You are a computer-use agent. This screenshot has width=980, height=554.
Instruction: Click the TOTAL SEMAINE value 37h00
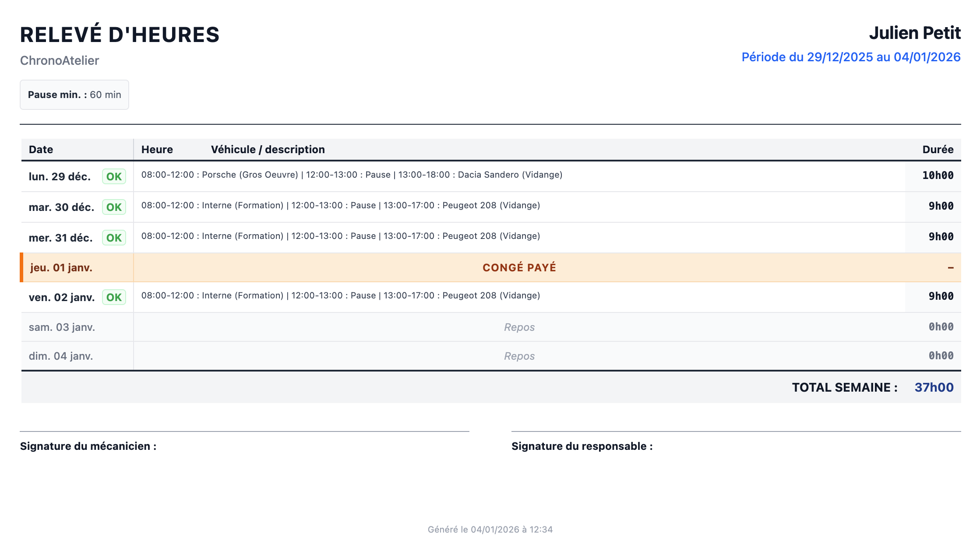click(934, 387)
